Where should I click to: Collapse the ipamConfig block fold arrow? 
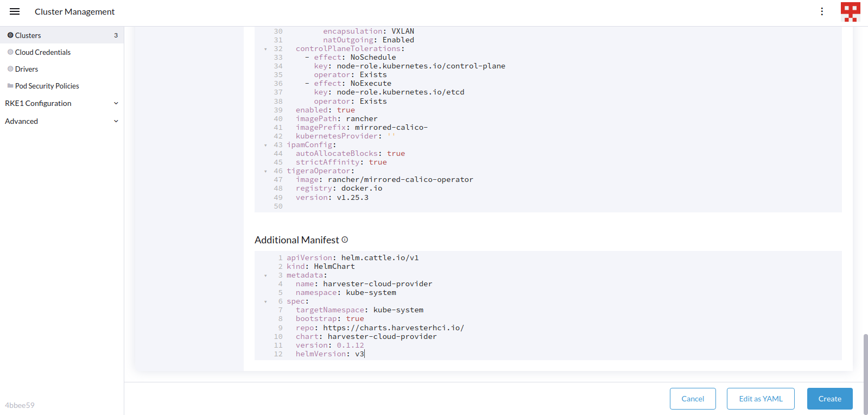pos(265,145)
